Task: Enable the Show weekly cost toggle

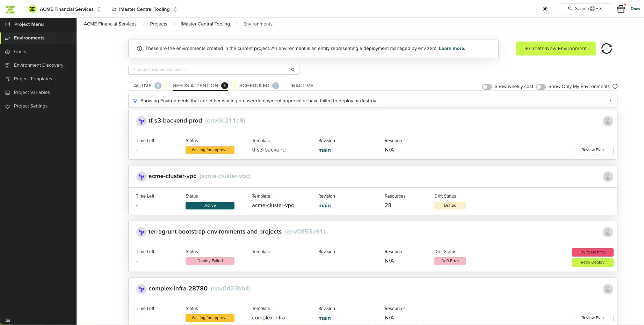Action: click(487, 87)
